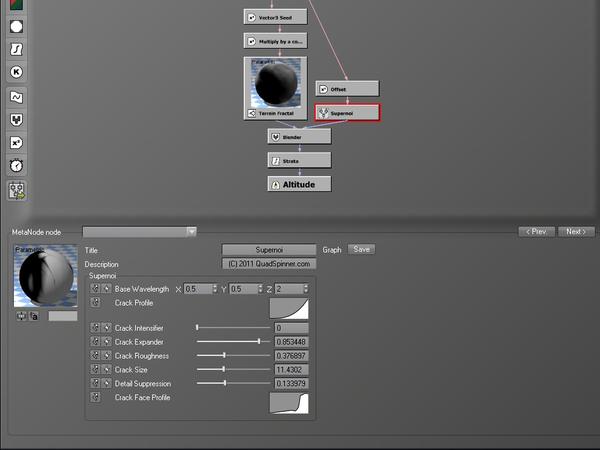Select the Turbulence node tool with wavy line

(16, 97)
